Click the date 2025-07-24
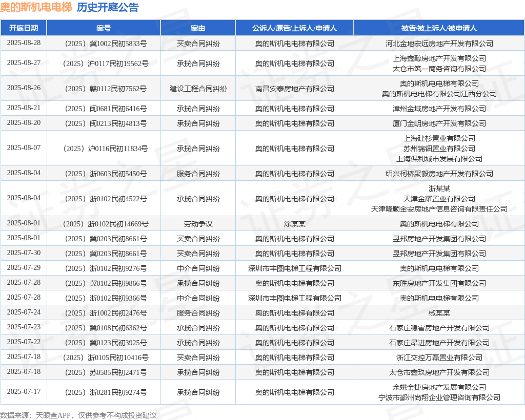This screenshot has width=525, height=420. (24, 312)
